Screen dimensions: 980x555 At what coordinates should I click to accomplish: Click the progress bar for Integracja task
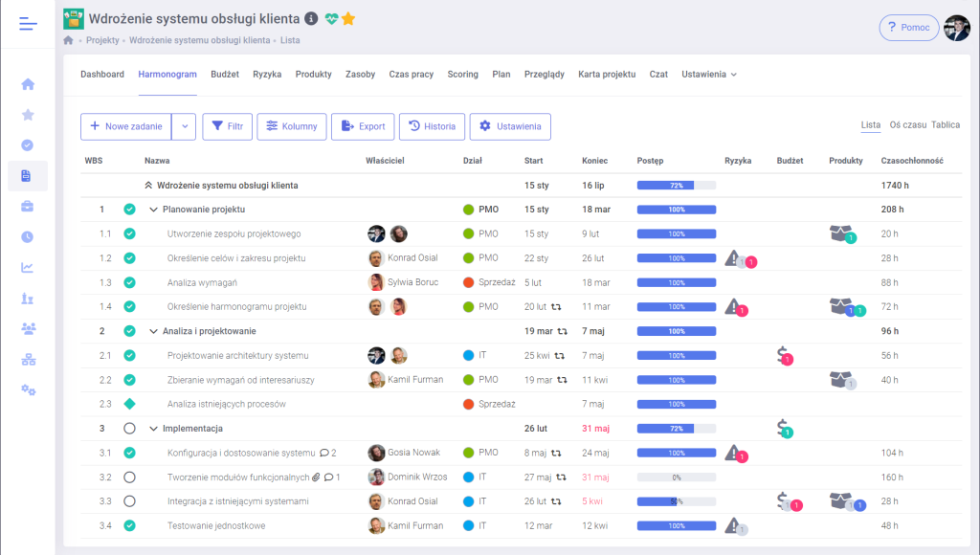pos(676,500)
